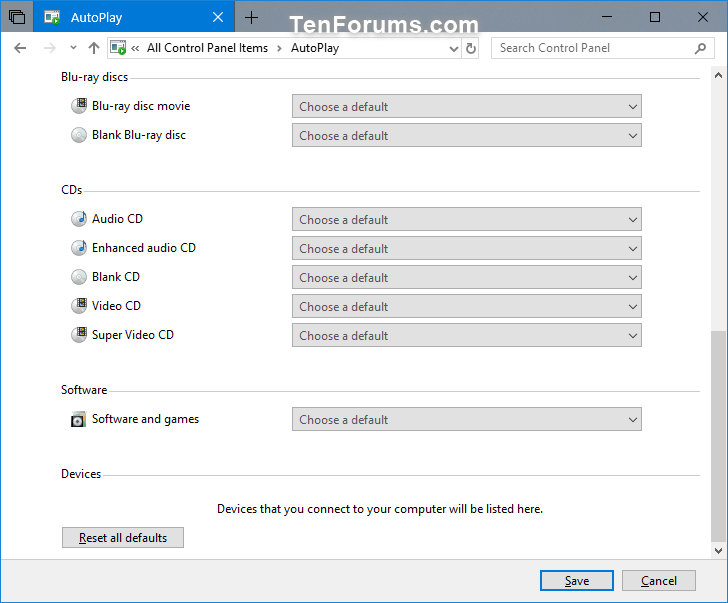Click the Blu-ray disc movie icon
728x603 pixels.
click(79, 106)
